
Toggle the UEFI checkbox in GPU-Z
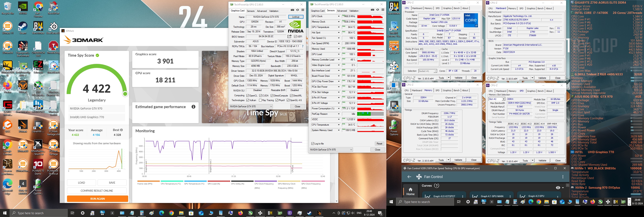(295, 36)
